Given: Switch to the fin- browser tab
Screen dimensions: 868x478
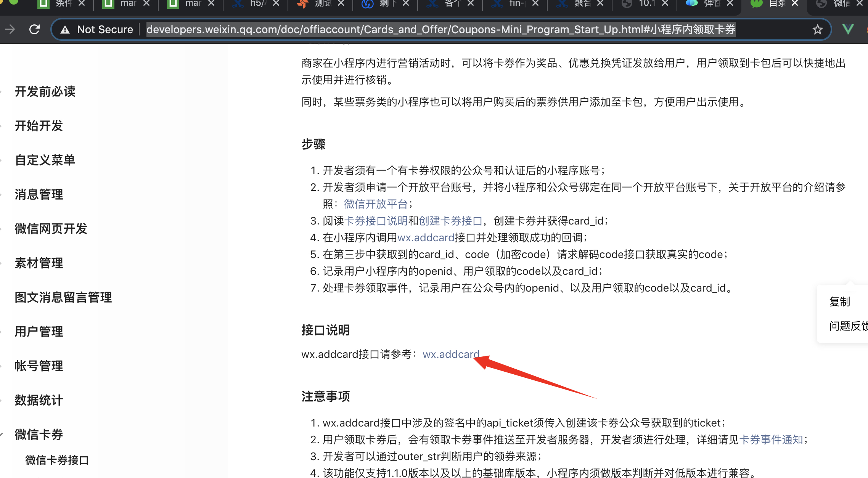Looking at the screenshot, I should [x=515, y=3].
